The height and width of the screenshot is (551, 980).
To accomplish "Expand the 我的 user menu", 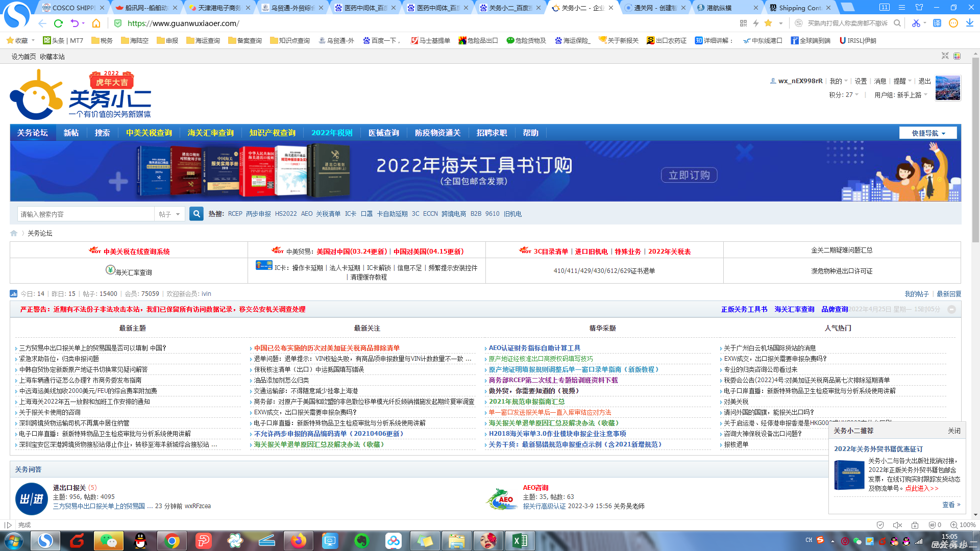I will point(839,81).
